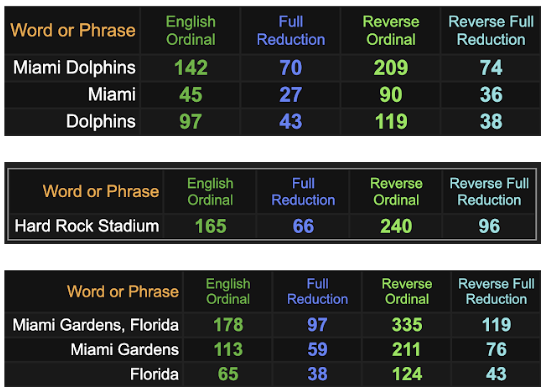
Task: Select the Miami row label in first table
Action: pyautogui.click(x=112, y=94)
